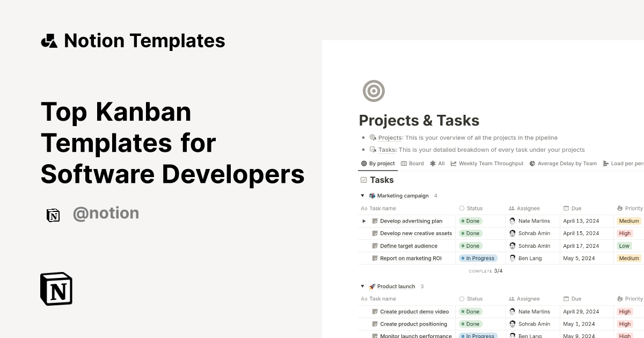This screenshot has width=644, height=338.
Task: Open the Projects link in the description
Action: [x=389, y=137]
